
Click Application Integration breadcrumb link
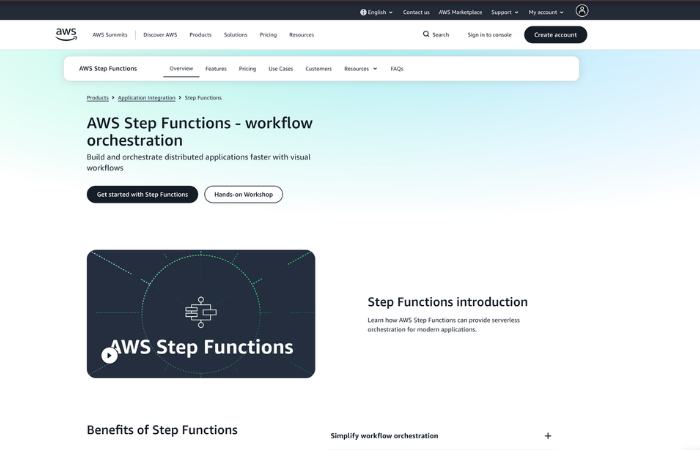click(146, 98)
